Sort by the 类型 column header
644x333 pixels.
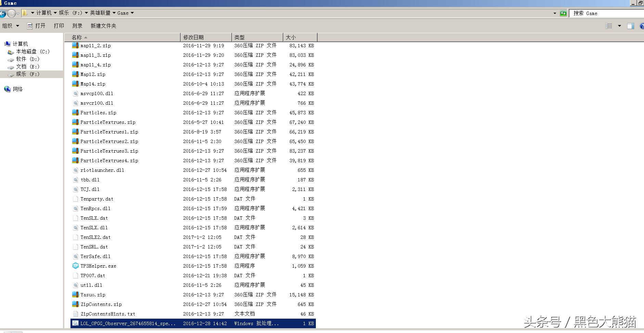coord(257,37)
